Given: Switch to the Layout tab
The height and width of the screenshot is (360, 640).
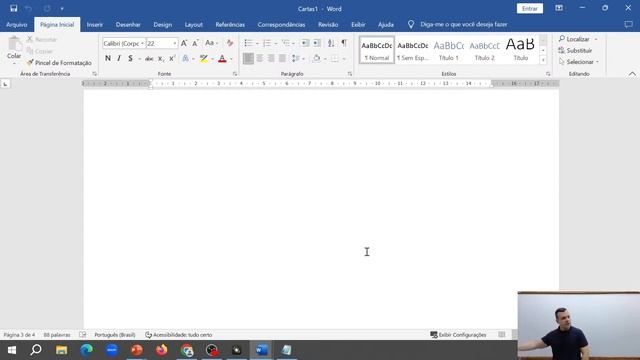Looking at the screenshot, I should (193, 24).
